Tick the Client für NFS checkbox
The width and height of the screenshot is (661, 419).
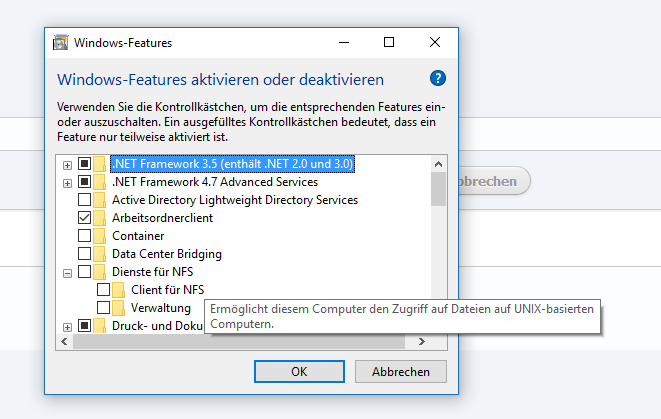(103, 290)
